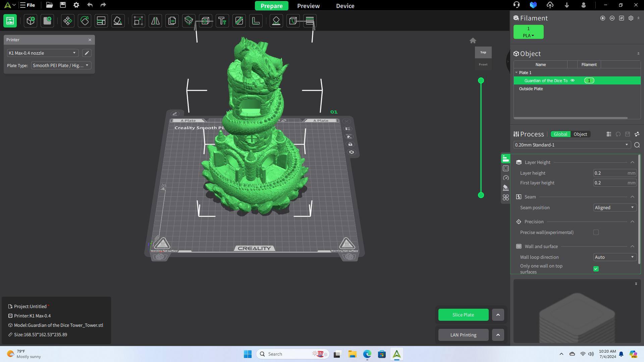The height and width of the screenshot is (362, 644).
Task: Open the Seam position dropdown
Action: click(x=614, y=207)
